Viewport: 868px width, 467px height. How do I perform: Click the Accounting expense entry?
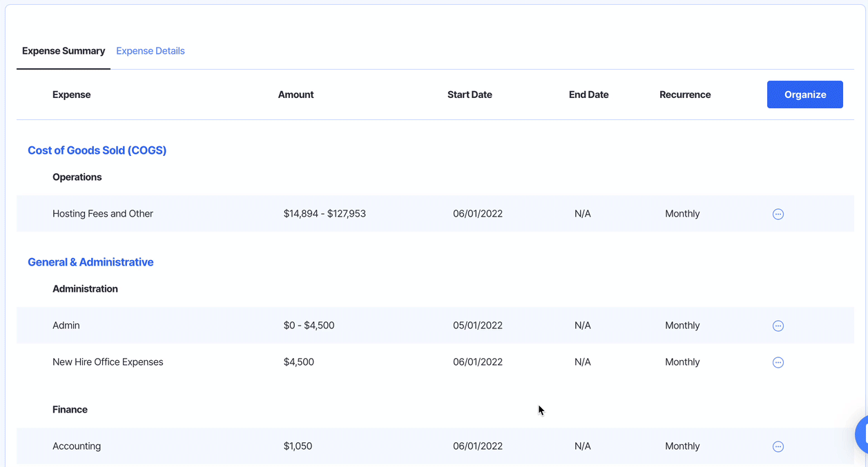[77, 446]
